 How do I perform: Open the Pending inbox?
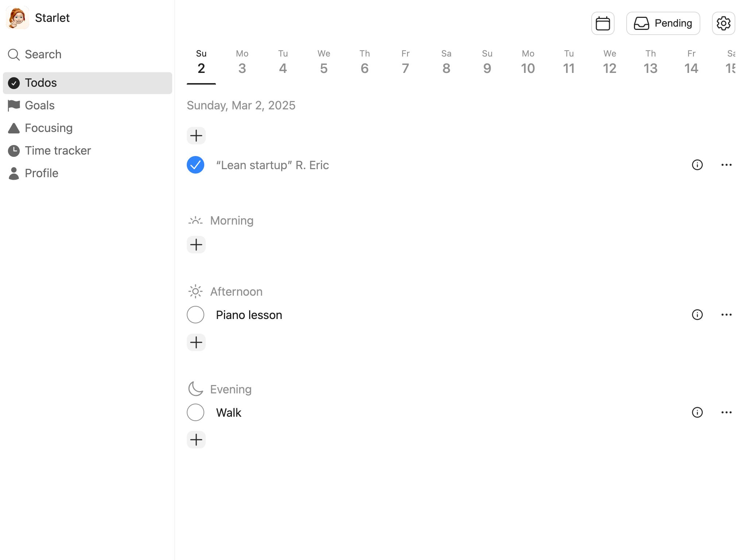663,23
